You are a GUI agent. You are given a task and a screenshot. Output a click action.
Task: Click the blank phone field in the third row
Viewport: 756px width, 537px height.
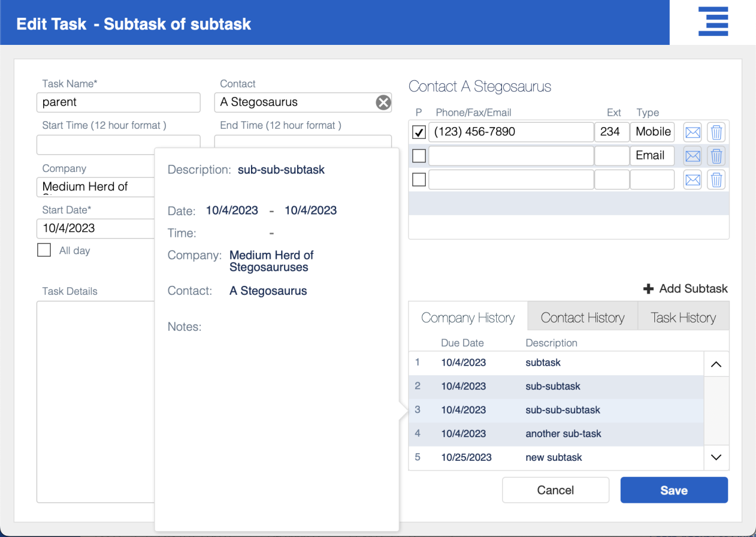(511, 179)
